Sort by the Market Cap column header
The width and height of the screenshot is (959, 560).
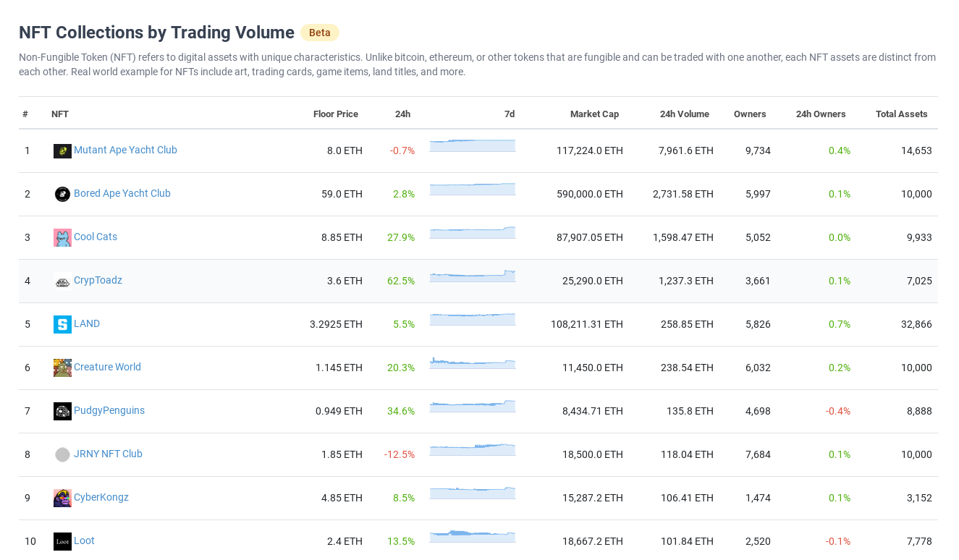pos(594,114)
